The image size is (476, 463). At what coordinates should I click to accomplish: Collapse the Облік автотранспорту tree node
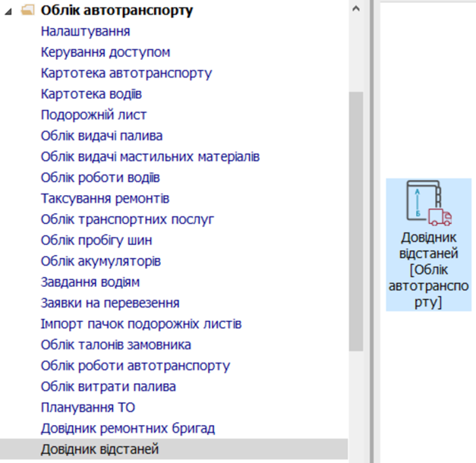8,12
